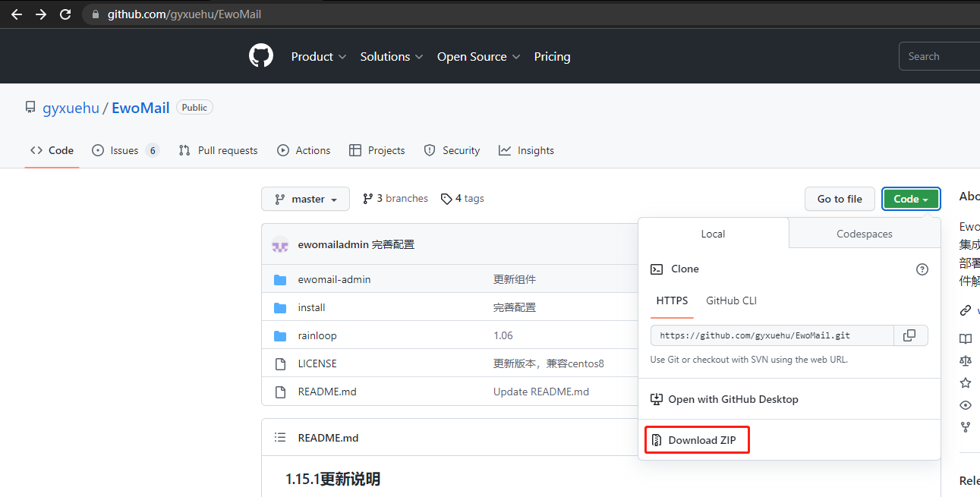Click the repository icon beside gyxuehu
Viewport: 980px width, 497px height.
(30, 108)
